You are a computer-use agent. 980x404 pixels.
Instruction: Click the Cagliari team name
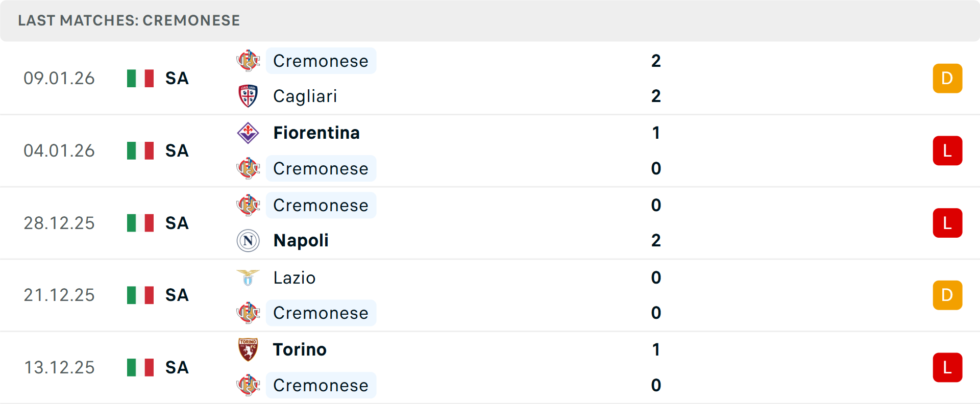coord(305,96)
